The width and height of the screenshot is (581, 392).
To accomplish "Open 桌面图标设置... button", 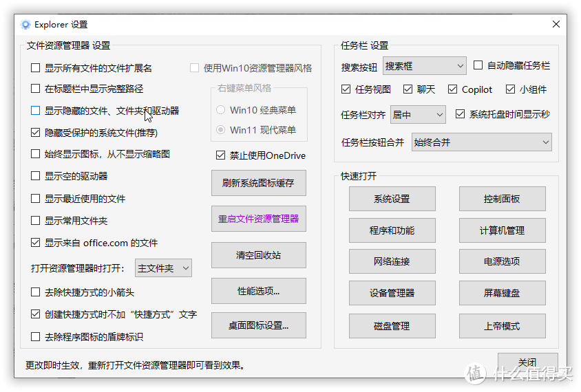I will (x=259, y=325).
